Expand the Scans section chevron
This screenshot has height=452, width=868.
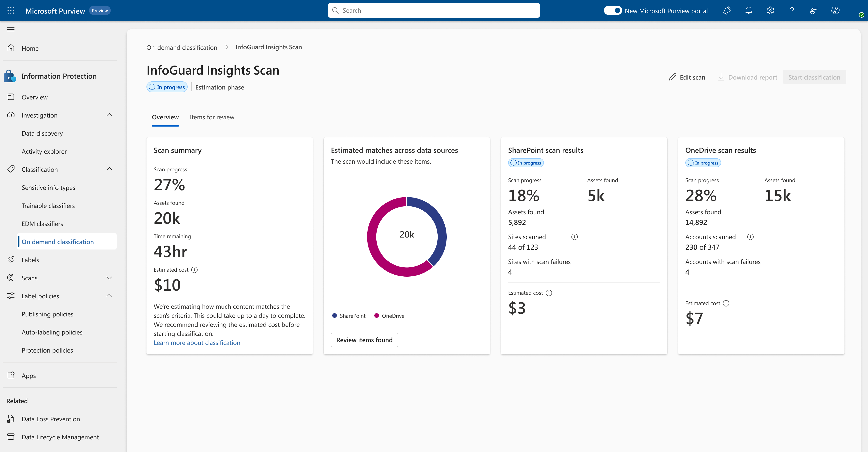[109, 278]
